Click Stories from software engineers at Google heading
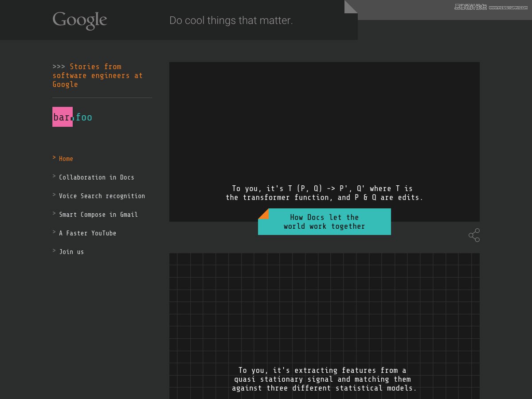The width and height of the screenshot is (532, 399). point(98,75)
